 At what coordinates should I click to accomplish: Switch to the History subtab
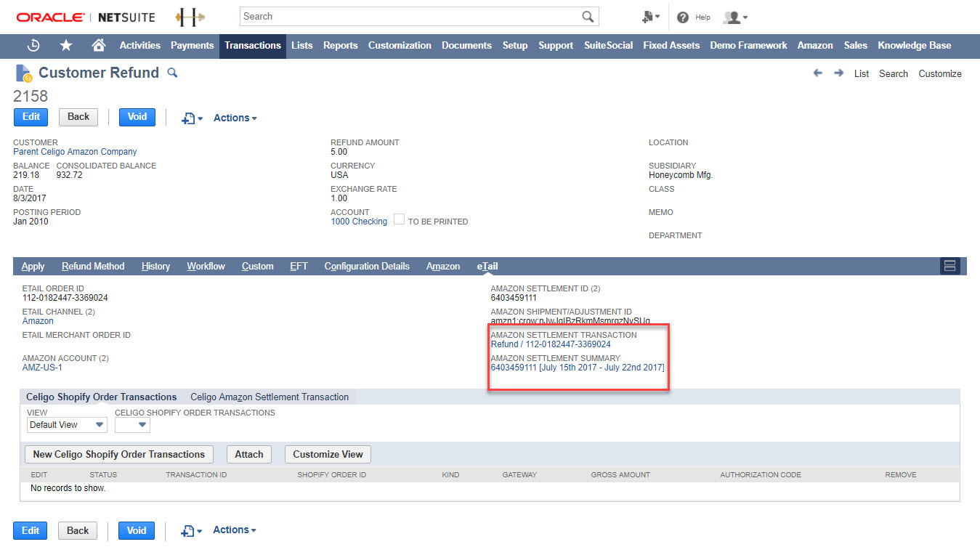155,267
